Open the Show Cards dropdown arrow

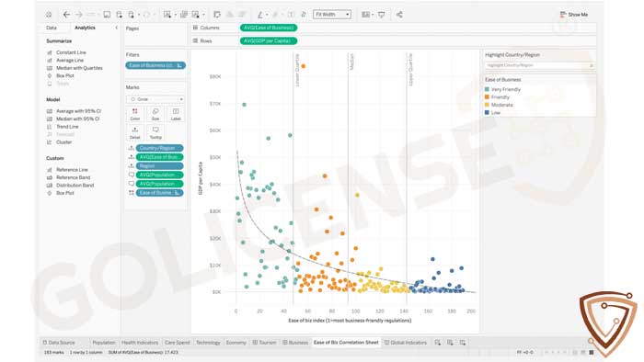pos(372,15)
